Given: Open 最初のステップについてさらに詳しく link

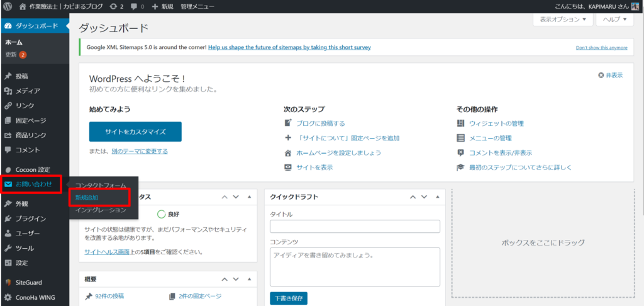Looking at the screenshot, I should click(520, 168).
